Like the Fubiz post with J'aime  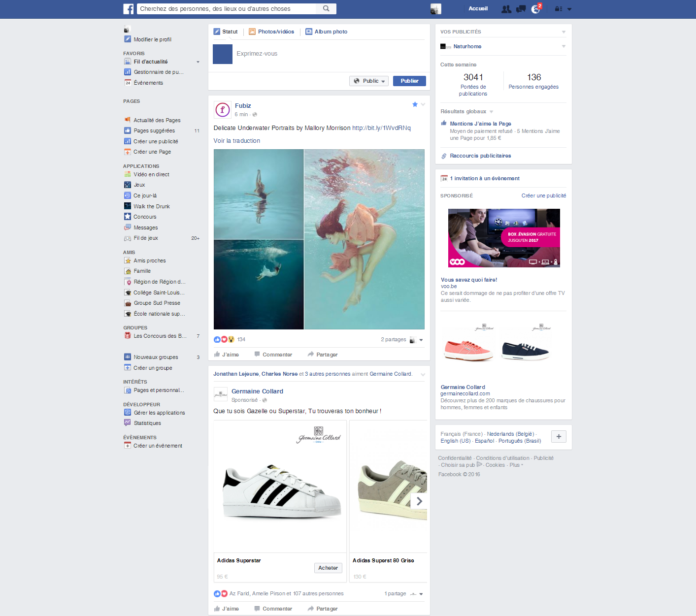[x=227, y=355]
